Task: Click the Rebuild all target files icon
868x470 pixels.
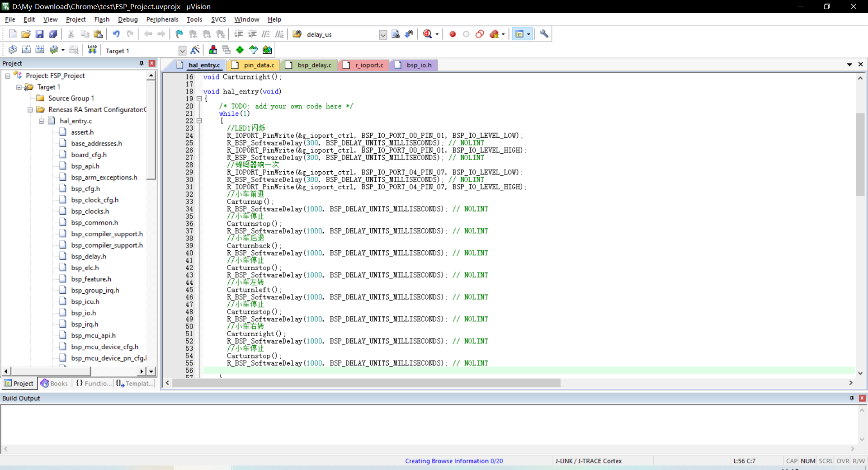Action: (40, 50)
